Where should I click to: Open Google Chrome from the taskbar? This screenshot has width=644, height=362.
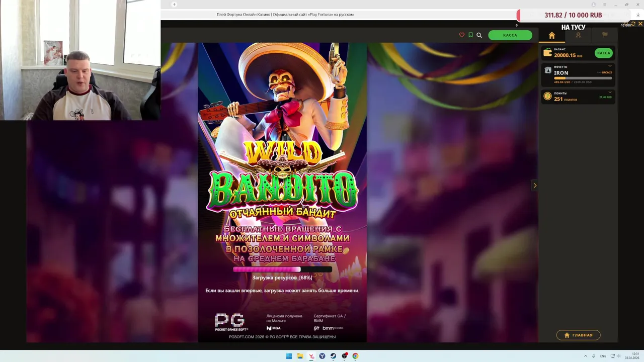355,356
